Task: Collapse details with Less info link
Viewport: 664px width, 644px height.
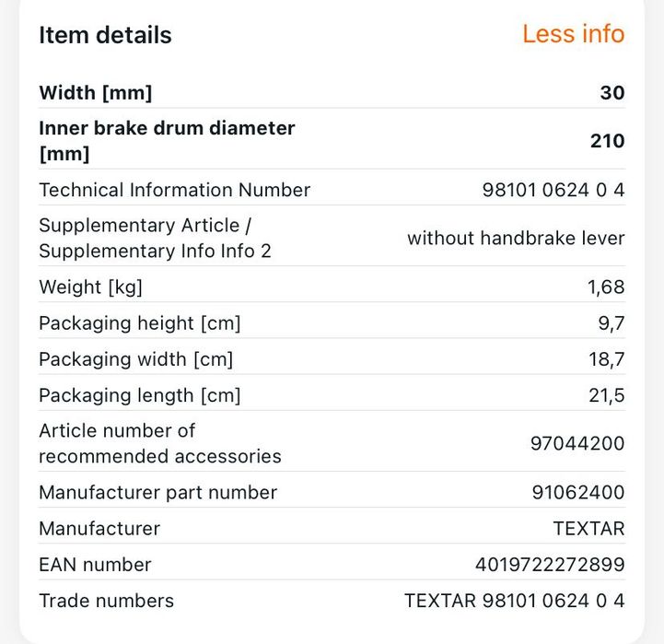Action: click(573, 34)
